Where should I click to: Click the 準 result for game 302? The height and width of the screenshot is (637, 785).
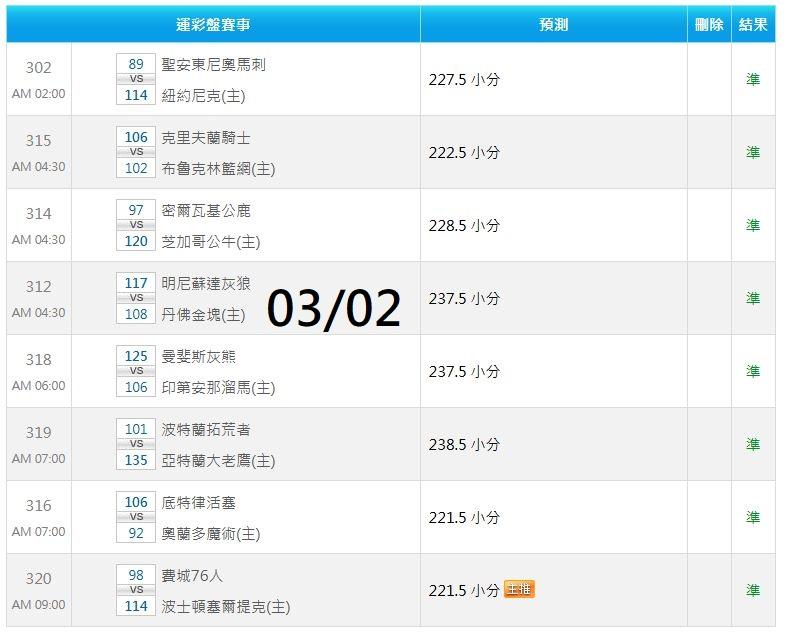click(753, 79)
